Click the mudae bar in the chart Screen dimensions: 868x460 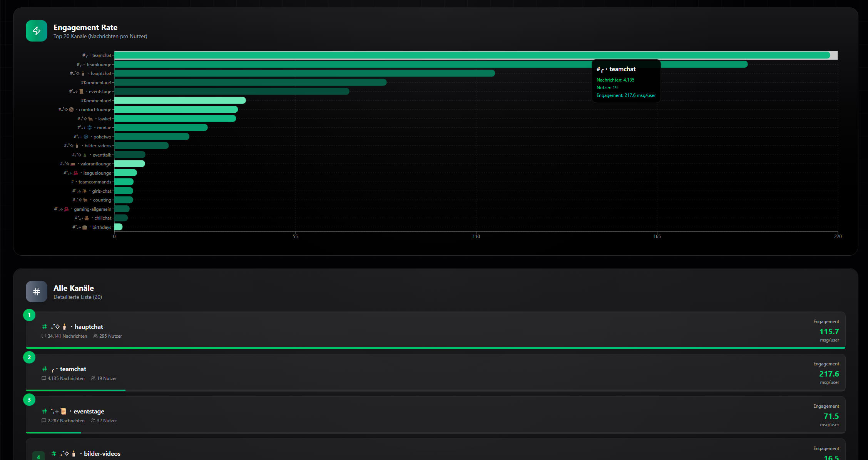pyautogui.click(x=161, y=128)
